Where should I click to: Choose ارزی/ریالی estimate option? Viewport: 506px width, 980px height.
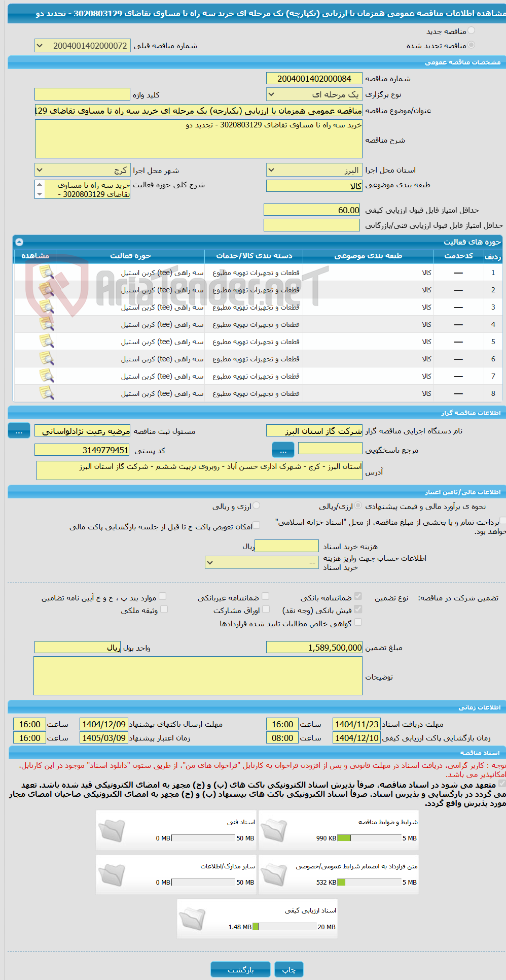point(358,506)
